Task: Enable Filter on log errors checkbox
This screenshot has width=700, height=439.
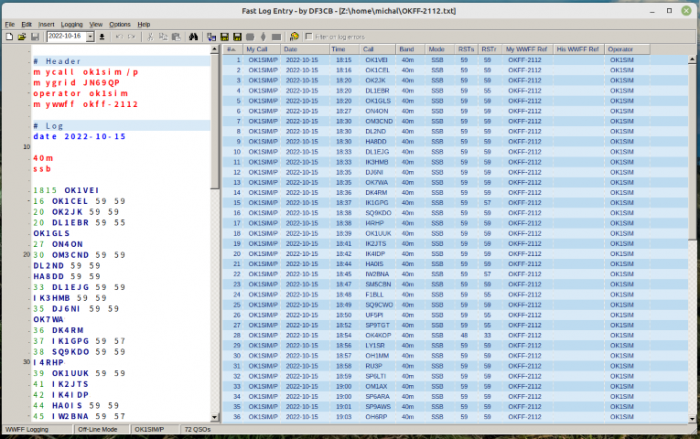Action: point(309,37)
